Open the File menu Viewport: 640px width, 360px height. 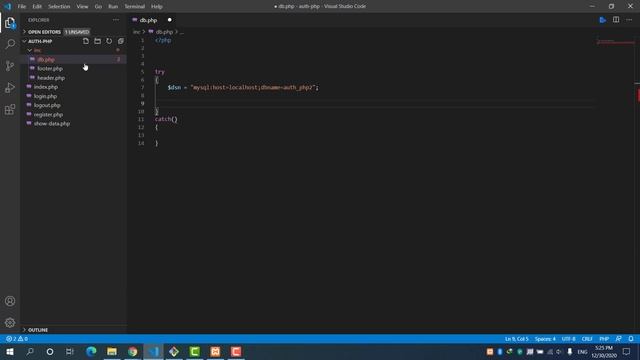point(22,7)
